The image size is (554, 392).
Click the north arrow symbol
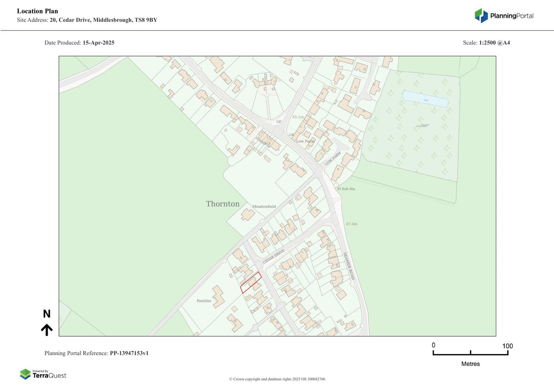click(47, 330)
